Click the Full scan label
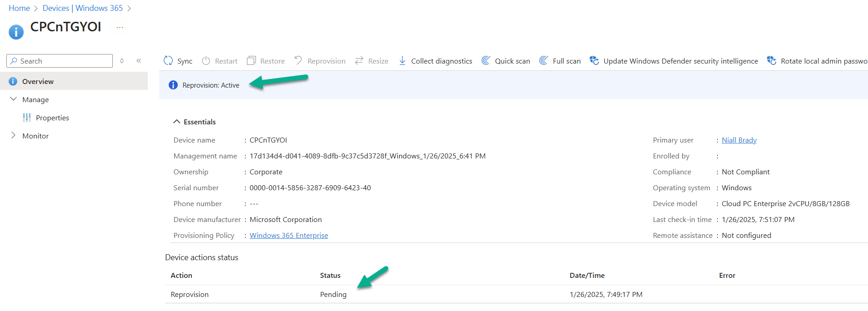 coord(567,61)
